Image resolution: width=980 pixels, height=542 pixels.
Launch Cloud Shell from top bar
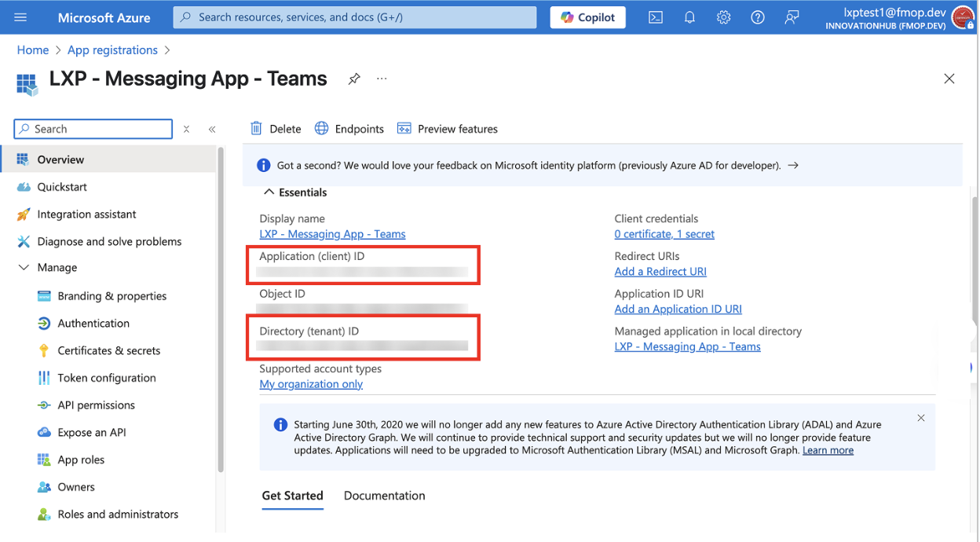point(656,17)
